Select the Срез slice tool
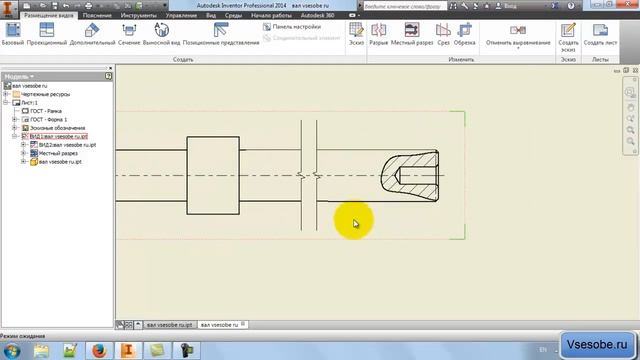640x360 pixels. coord(443,34)
